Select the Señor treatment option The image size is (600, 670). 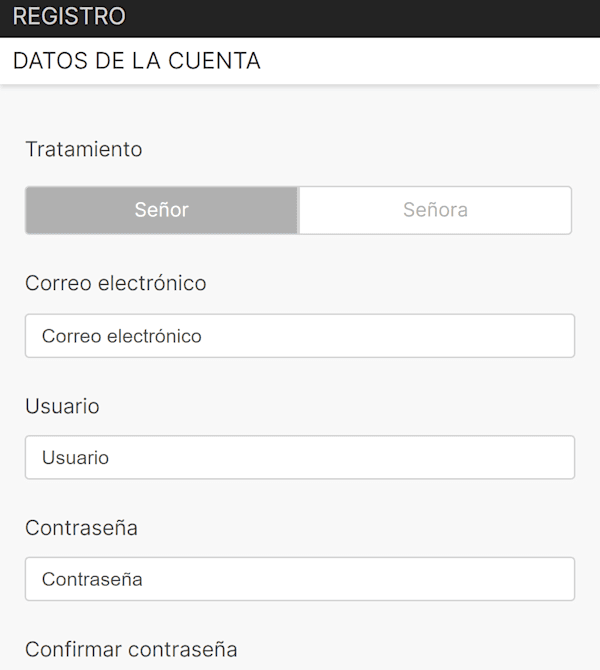[162, 210]
